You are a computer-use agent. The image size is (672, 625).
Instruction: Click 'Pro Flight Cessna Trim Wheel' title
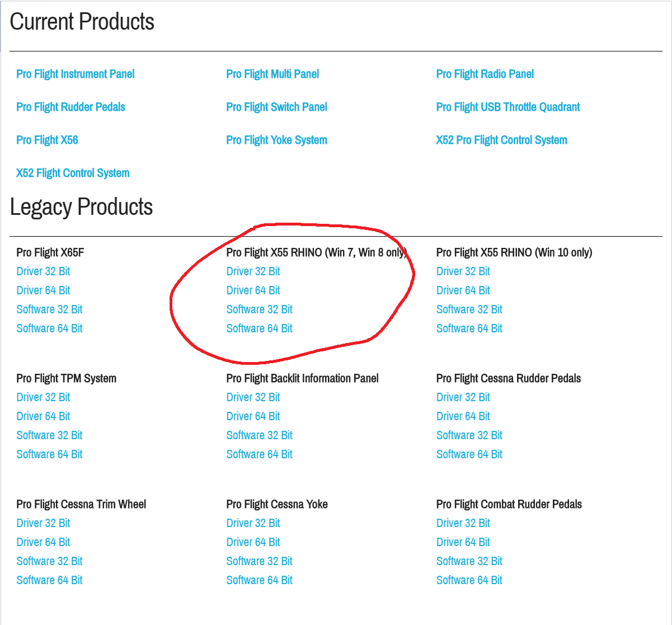pos(81,504)
